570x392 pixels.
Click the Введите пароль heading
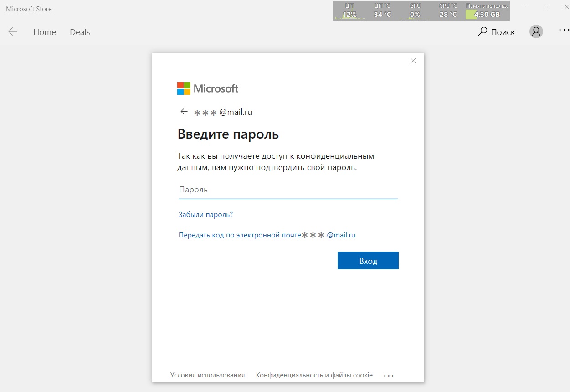[228, 134]
